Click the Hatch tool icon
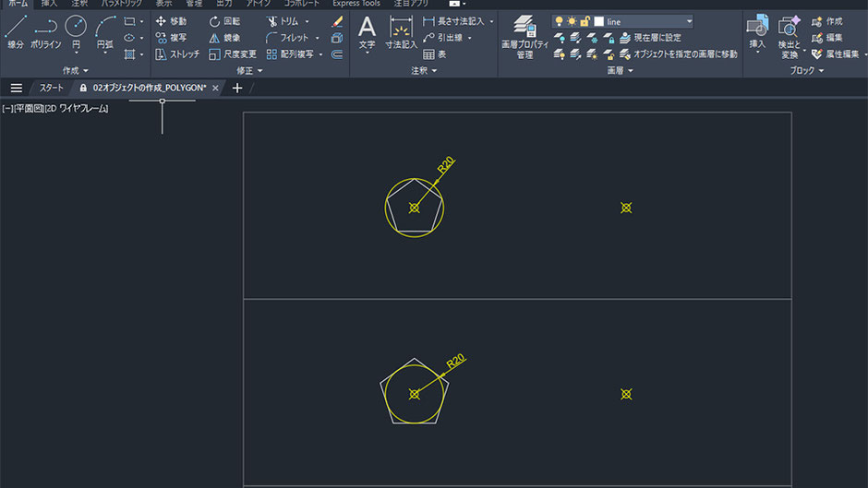This screenshot has height=488, width=868. 129,54
